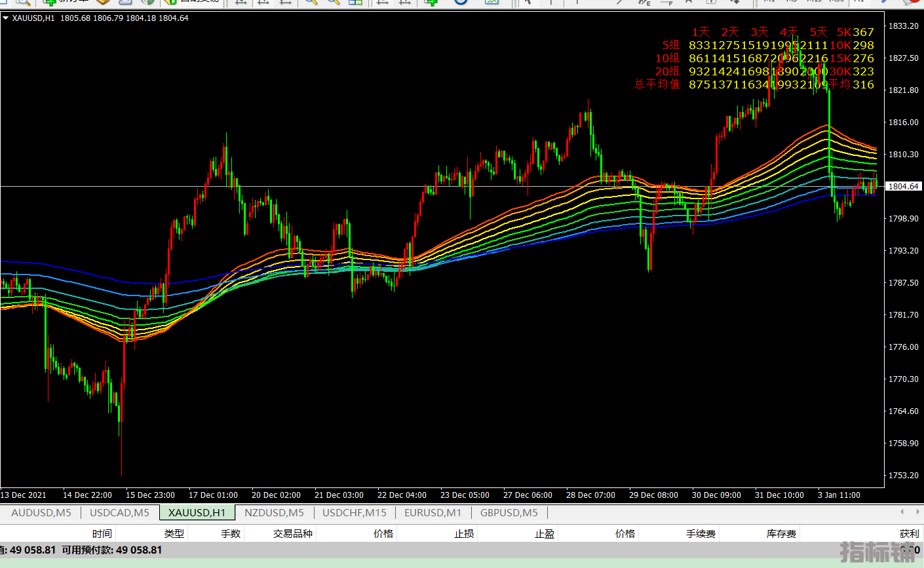Select the cursor pointer tool
This screenshot has height=568, width=924.
(527, 2)
